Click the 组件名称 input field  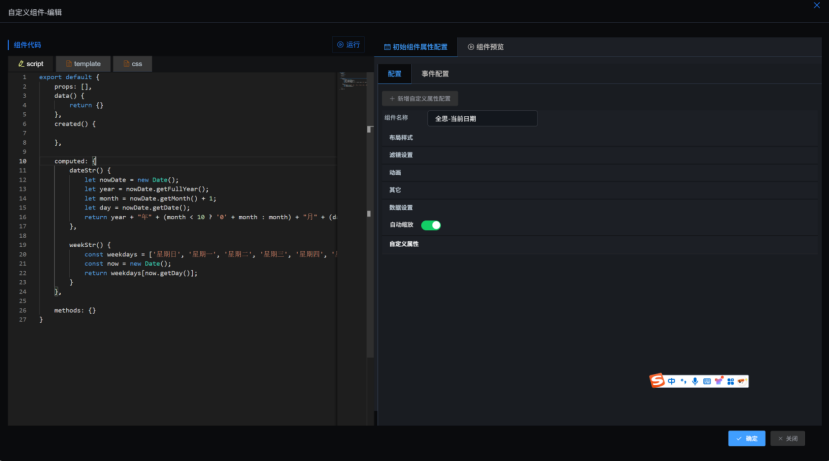pos(482,118)
